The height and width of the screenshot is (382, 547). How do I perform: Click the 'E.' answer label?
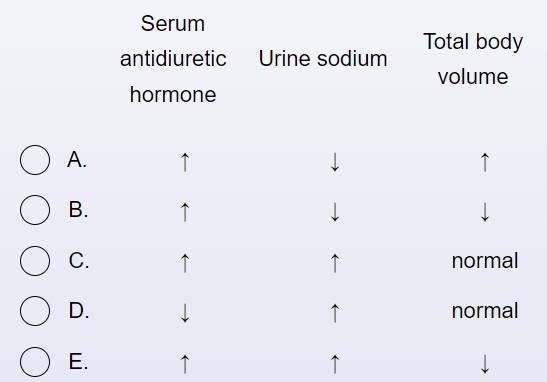tap(78, 362)
